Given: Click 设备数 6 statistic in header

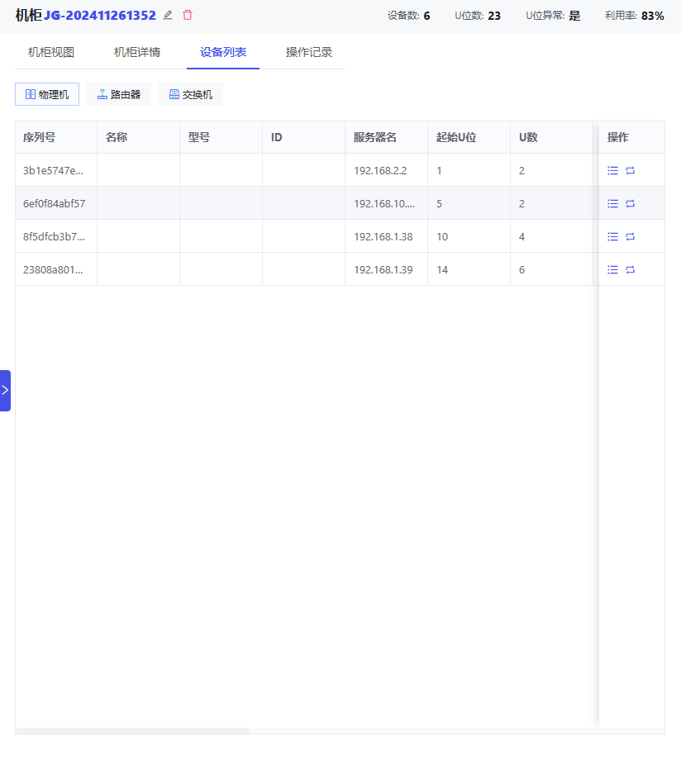Looking at the screenshot, I should (408, 16).
